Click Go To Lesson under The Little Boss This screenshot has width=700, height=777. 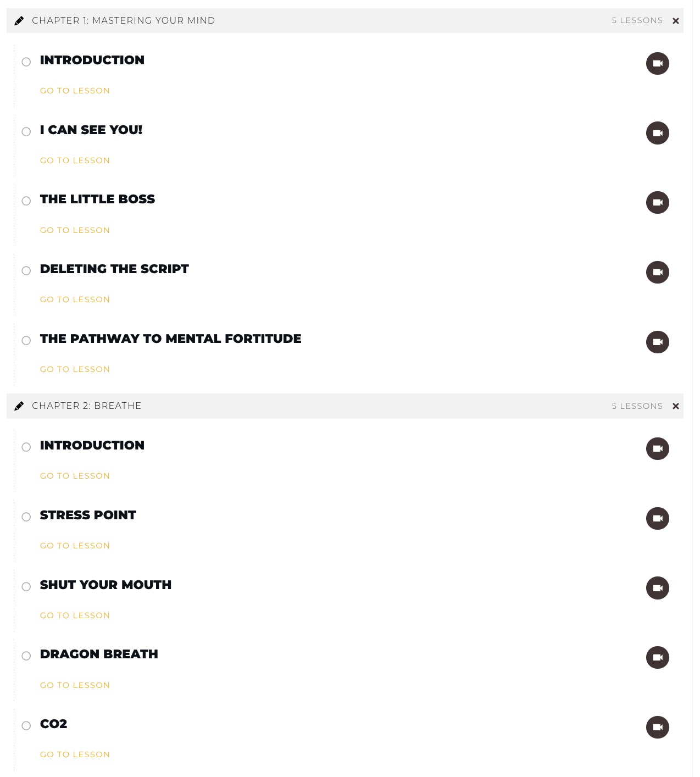(75, 230)
